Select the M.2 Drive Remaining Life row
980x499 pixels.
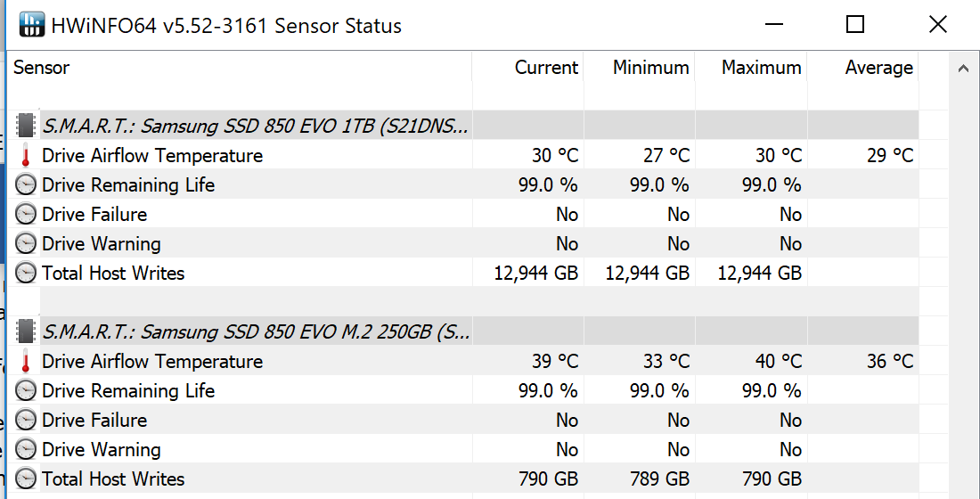pos(128,390)
